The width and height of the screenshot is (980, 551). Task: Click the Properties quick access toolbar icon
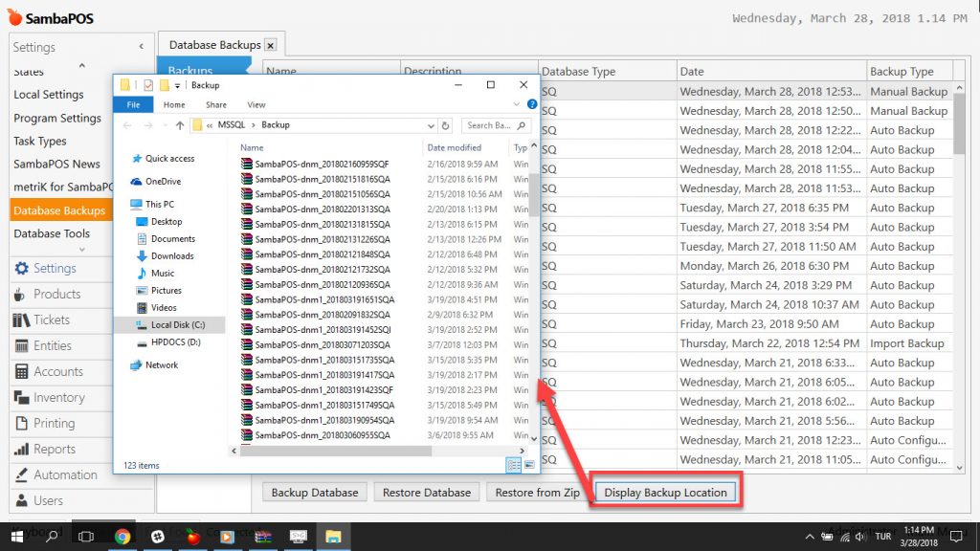[148, 85]
